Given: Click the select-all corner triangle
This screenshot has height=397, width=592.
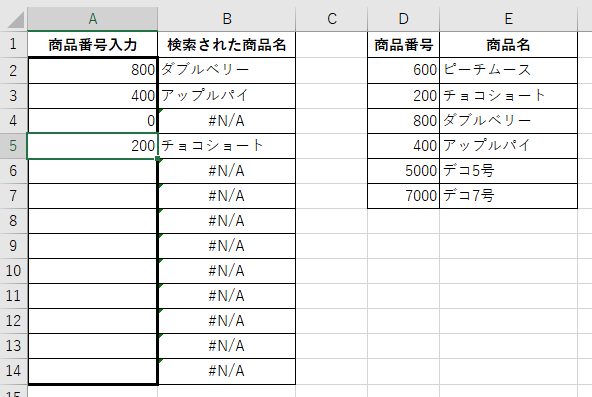Looking at the screenshot, I should 16,20.
